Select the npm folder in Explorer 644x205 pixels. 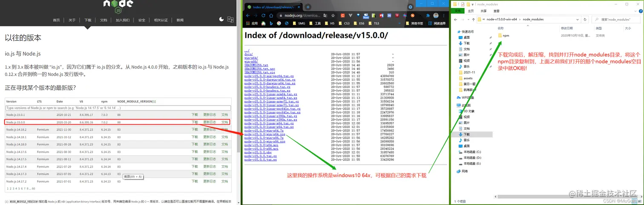pyautogui.click(x=503, y=36)
